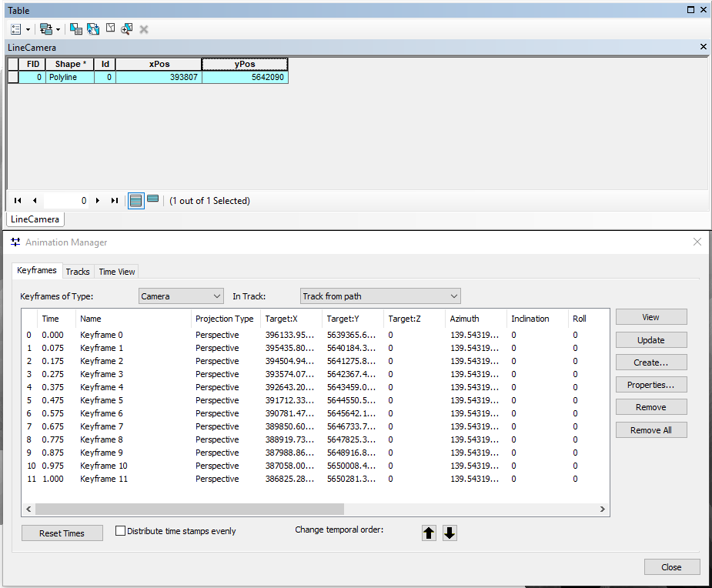Click the Clear Selection icon

point(110,28)
